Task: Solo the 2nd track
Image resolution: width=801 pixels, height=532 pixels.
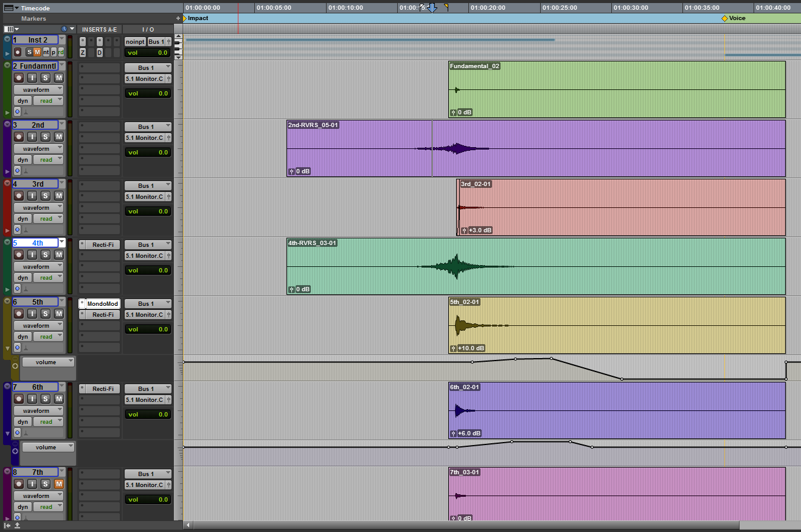Action: coord(46,137)
